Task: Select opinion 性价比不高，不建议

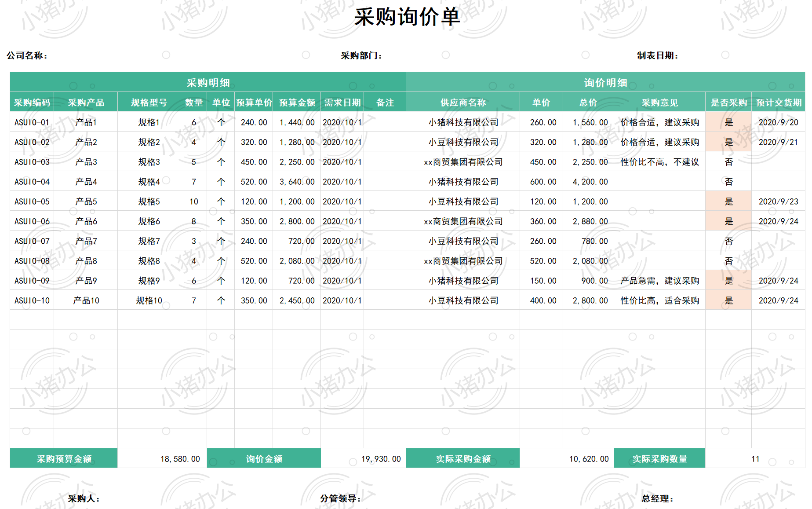Action: pyautogui.click(x=660, y=162)
